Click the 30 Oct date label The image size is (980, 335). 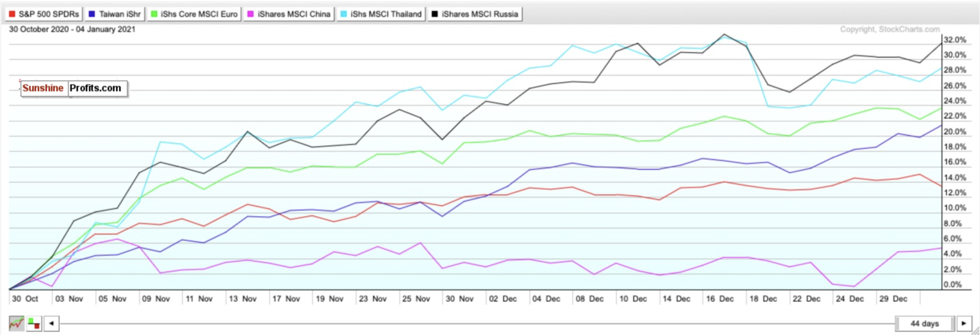(x=25, y=299)
